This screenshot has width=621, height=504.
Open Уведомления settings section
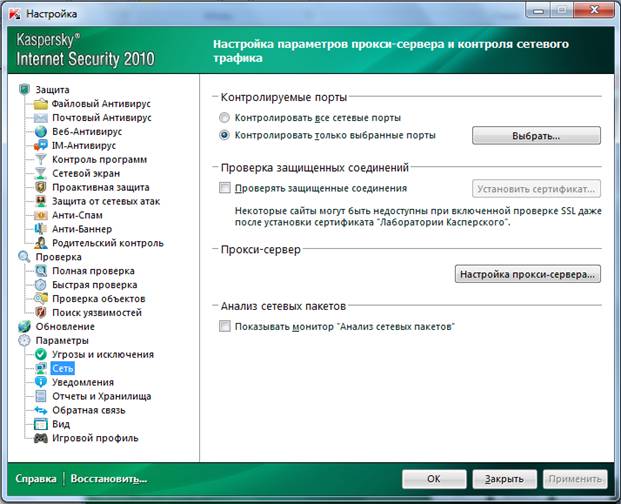(83, 382)
